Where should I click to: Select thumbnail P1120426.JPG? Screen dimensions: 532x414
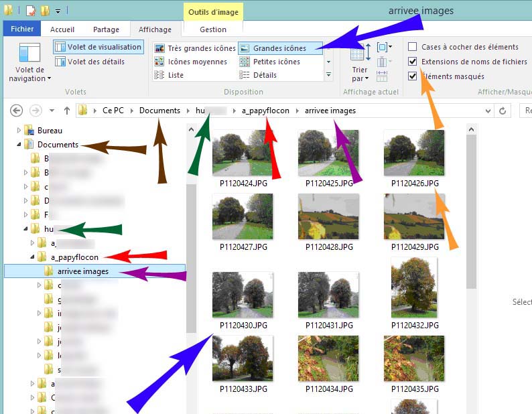click(x=414, y=153)
